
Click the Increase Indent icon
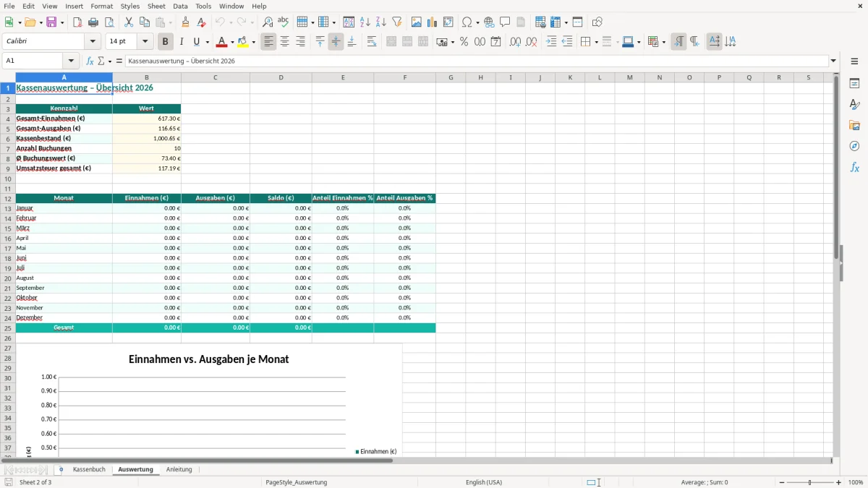[x=551, y=42]
